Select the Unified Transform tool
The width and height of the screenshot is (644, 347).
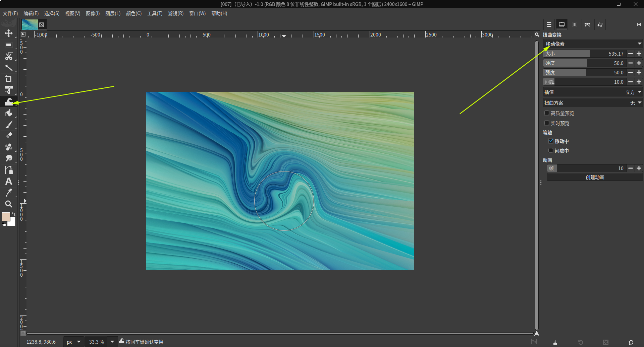pos(9,90)
